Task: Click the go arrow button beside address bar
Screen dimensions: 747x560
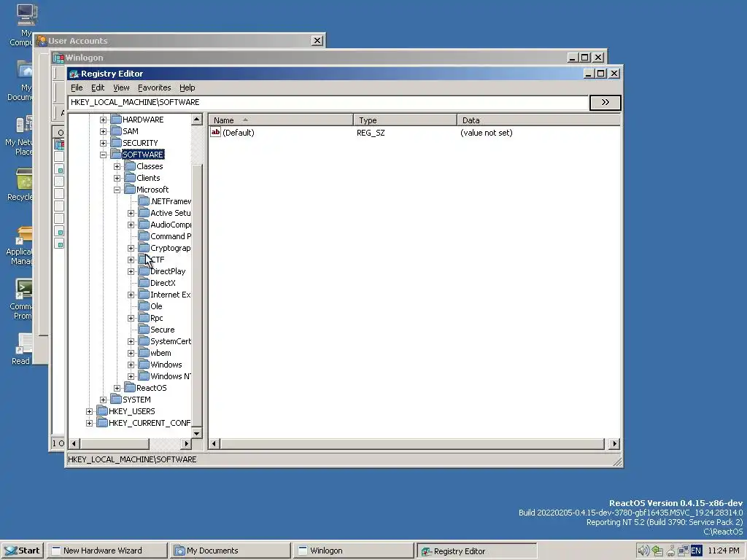Action: point(605,102)
